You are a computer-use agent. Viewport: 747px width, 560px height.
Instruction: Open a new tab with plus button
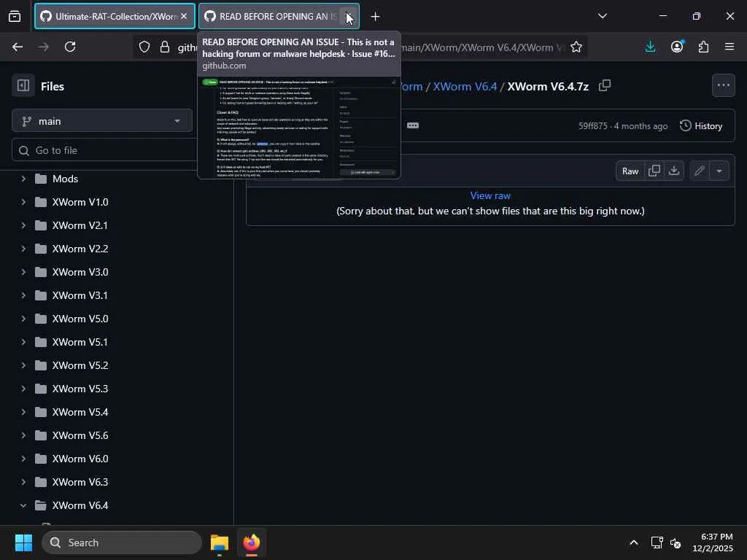coord(375,17)
